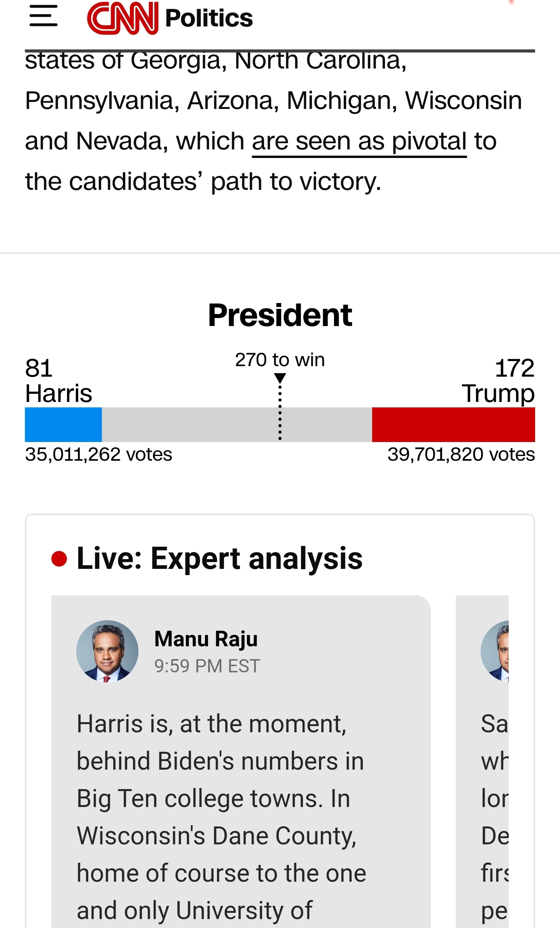This screenshot has height=928, width=560.
Task: Tap the 270 to win marker triangle
Action: tap(280, 378)
